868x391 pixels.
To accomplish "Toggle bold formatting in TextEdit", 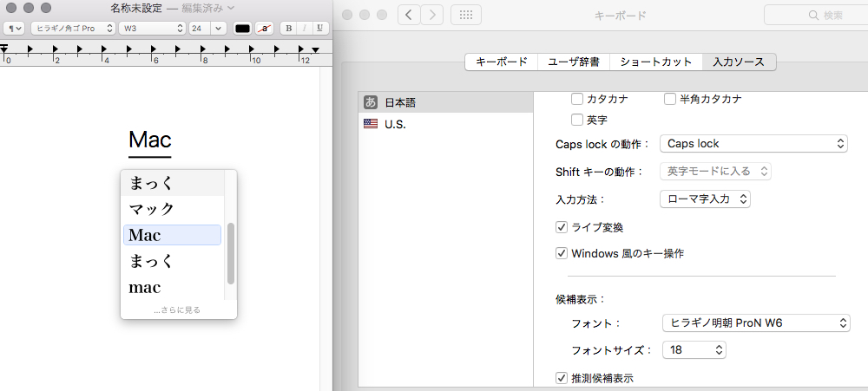I will tap(288, 29).
